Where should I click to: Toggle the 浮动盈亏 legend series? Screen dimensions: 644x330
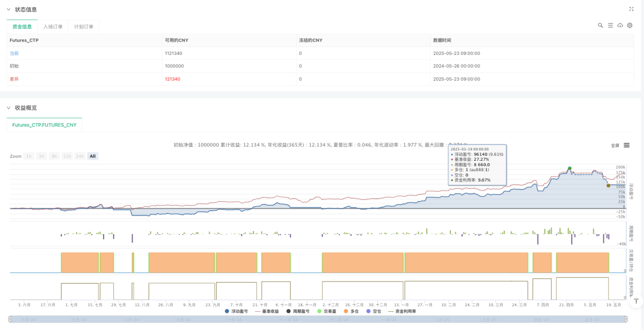[237, 311]
